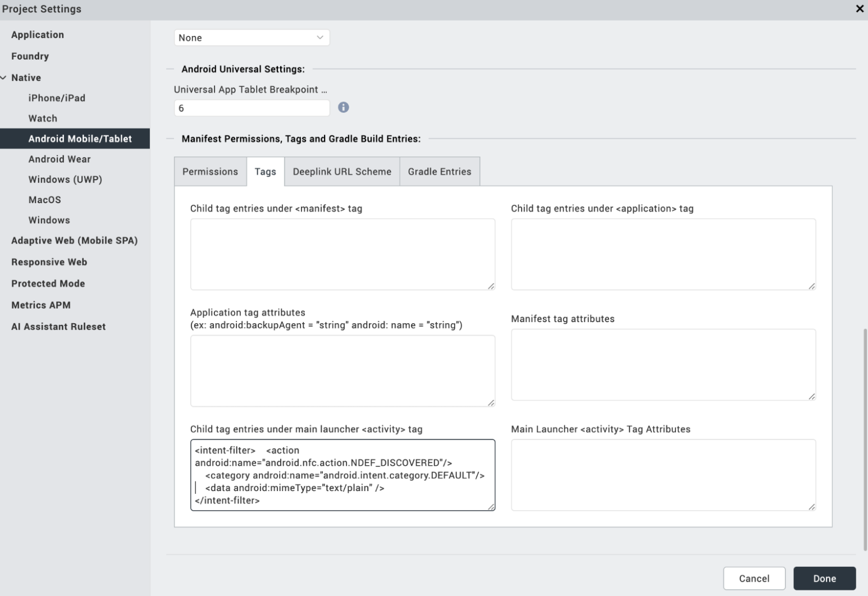
Task: Open the Foundry settings section
Action: click(x=30, y=56)
